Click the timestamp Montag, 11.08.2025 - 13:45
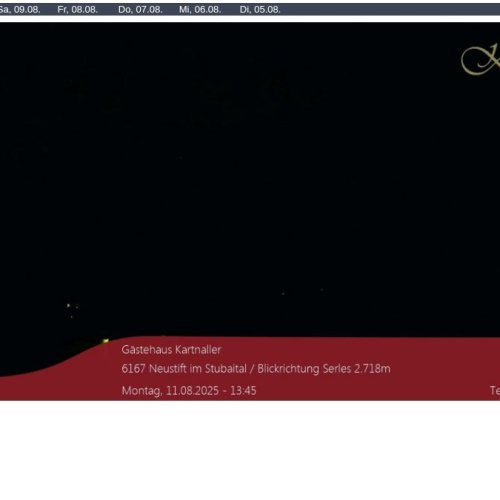500x500 pixels. click(189, 391)
